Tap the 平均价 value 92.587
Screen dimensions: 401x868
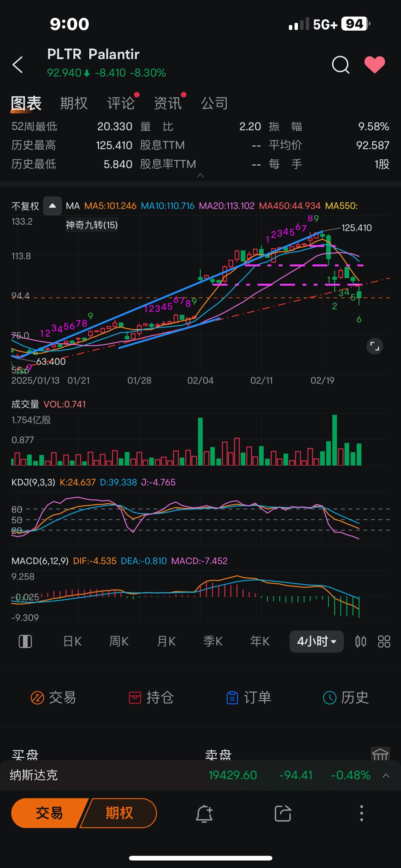tap(373, 145)
